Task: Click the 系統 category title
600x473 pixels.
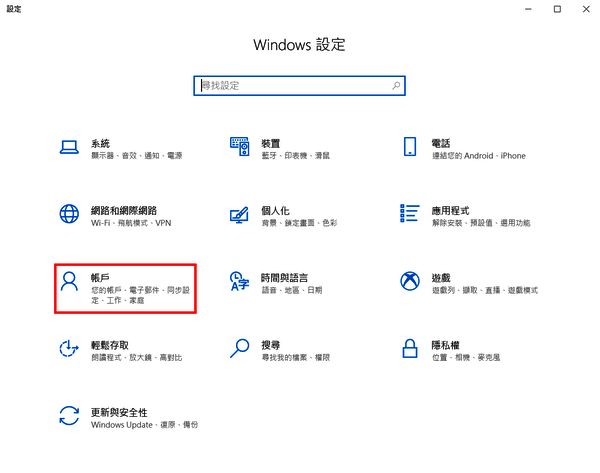Action: pos(100,144)
